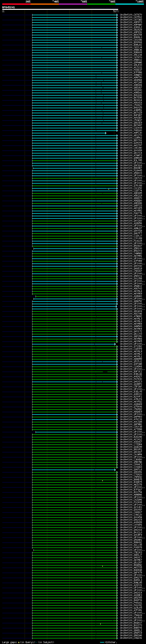Viewport: 146px width, 644px height.
Task: Click label UniRef100_P08978
Action: (131, 548)
